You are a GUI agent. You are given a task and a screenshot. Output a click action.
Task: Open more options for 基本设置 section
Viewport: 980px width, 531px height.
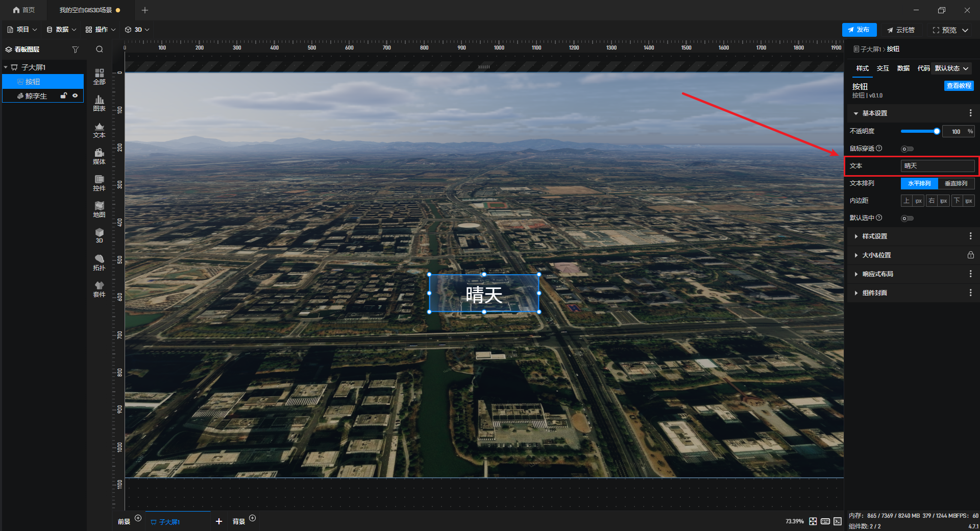click(971, 113)
